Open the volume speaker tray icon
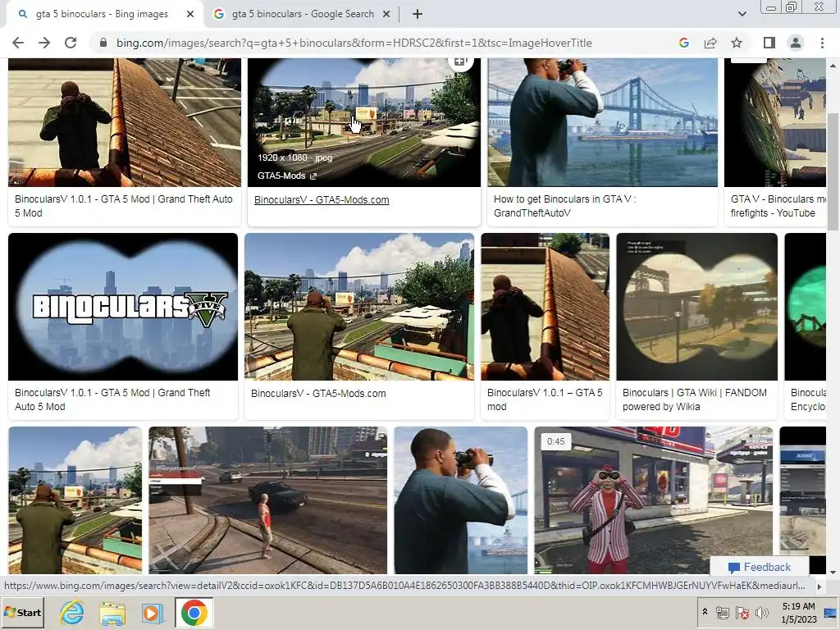Screen dimensions: 840x630 (x=761, y=612)
